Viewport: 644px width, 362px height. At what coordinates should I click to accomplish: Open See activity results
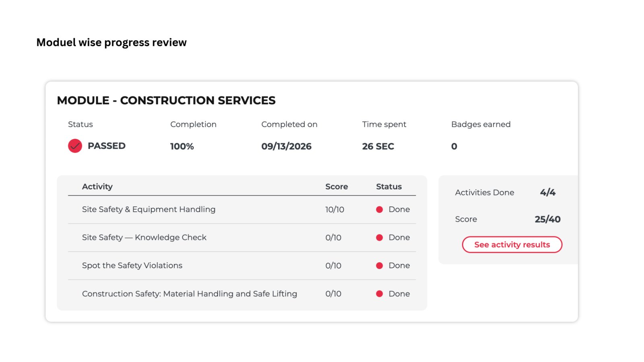coord(512,245)
